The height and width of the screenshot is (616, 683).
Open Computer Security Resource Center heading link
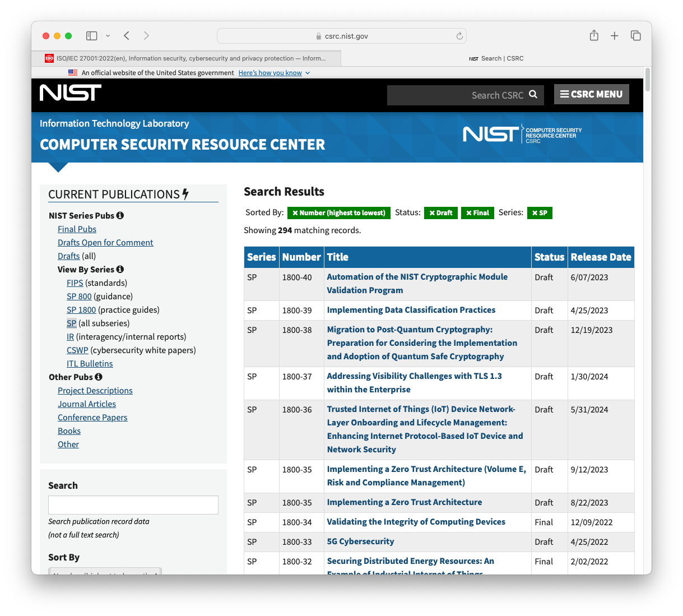[182, 145]
